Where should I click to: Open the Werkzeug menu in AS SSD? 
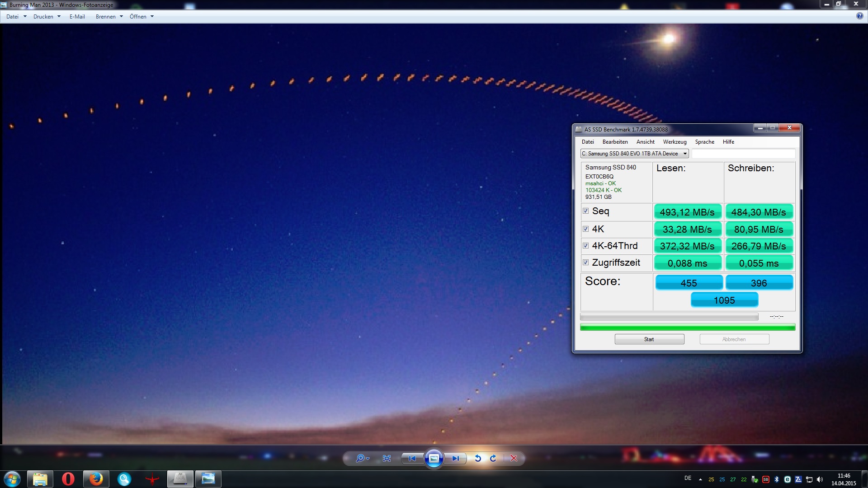[x=675, y=142]
